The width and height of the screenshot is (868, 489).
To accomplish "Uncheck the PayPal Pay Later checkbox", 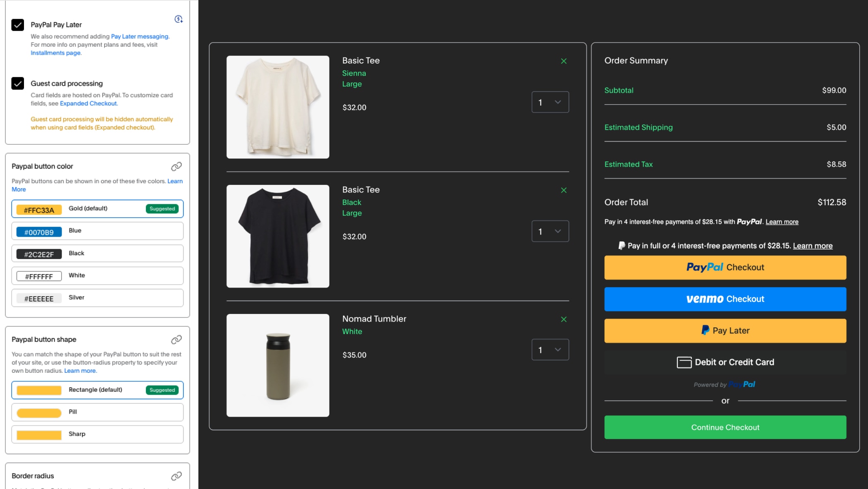I will [x=18, y=25].
